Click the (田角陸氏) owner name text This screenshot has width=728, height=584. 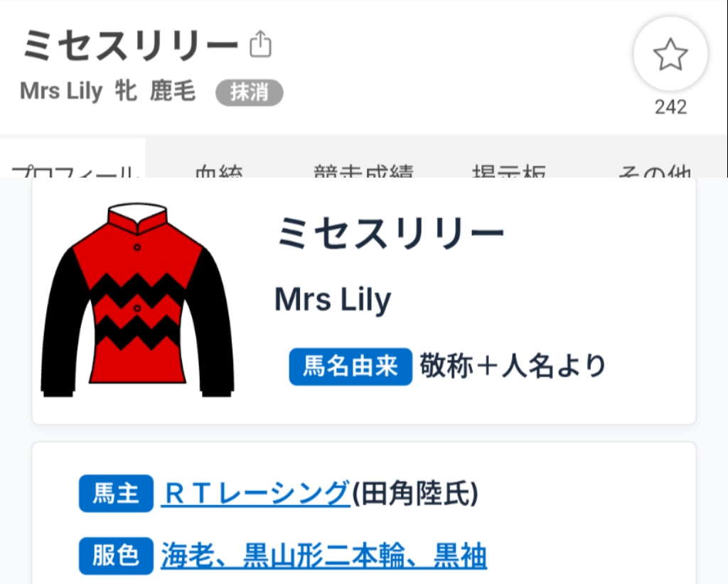click(x=415, y=493)
